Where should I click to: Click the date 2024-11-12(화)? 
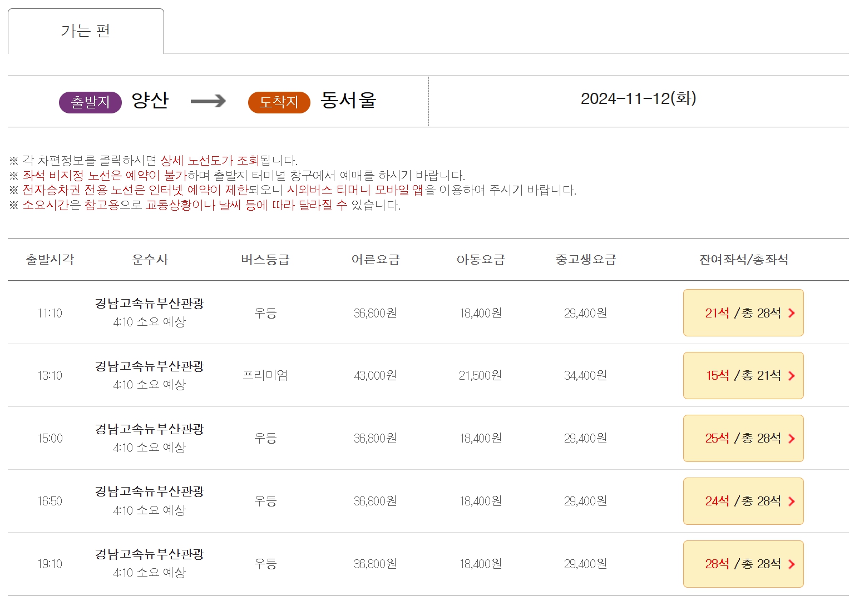tap(639, 98)
